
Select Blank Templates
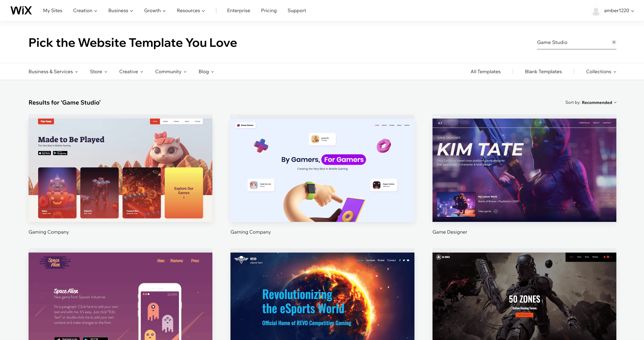coord(543,72)
